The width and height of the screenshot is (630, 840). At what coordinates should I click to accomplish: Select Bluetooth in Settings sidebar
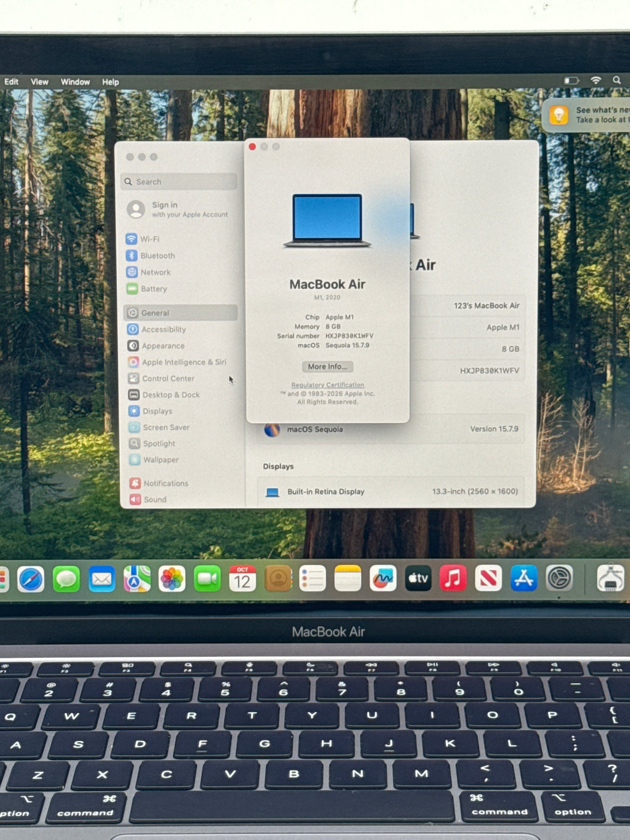click(180, 255)
